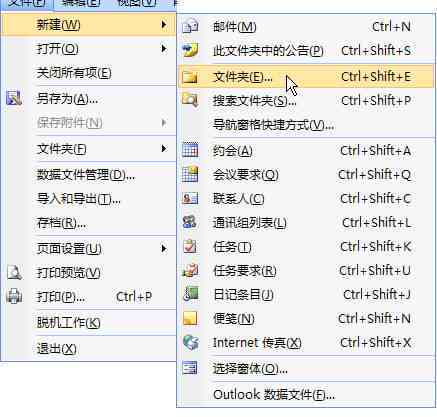The image size is (437, 417).
Task: Click the Ctrl+P shortcut text
Action: 134,296
